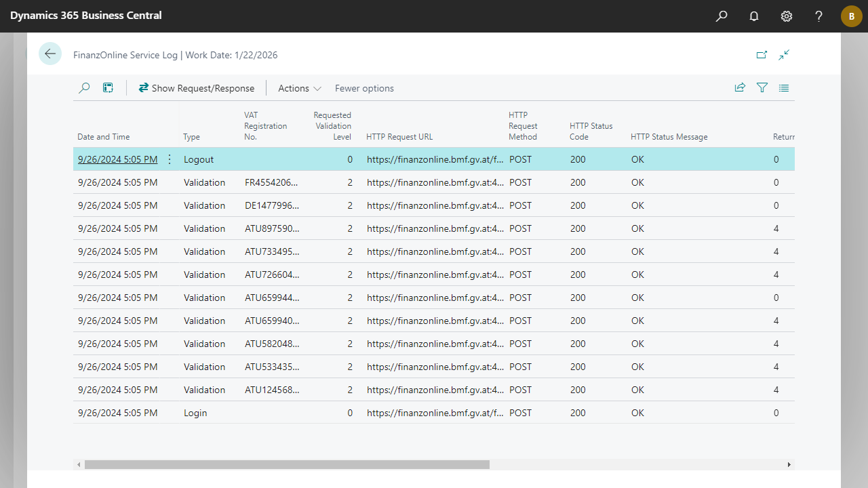Expand the Actions menu

(x=299, y=88)
